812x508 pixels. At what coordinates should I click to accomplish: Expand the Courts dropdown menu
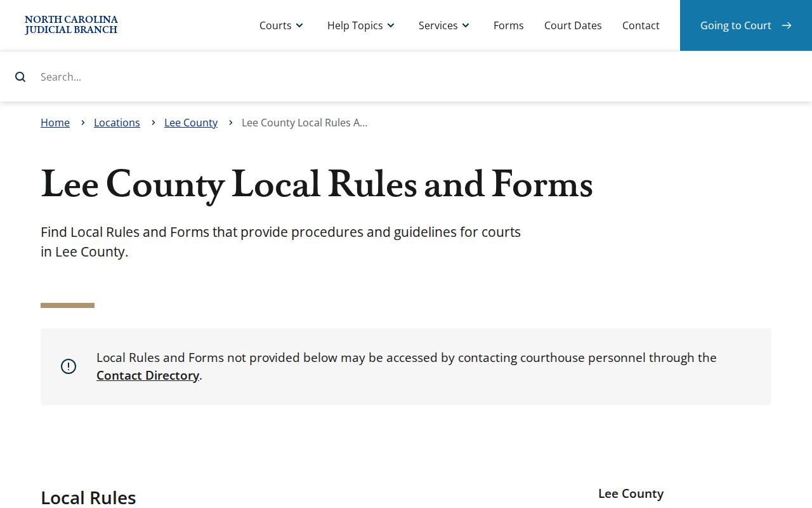(282, 25)
